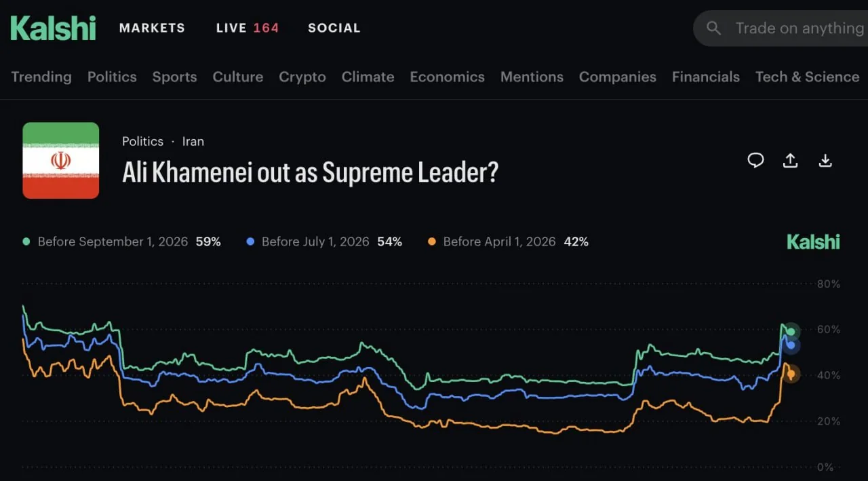Switch to the Crypto category tab

point(302,77)
